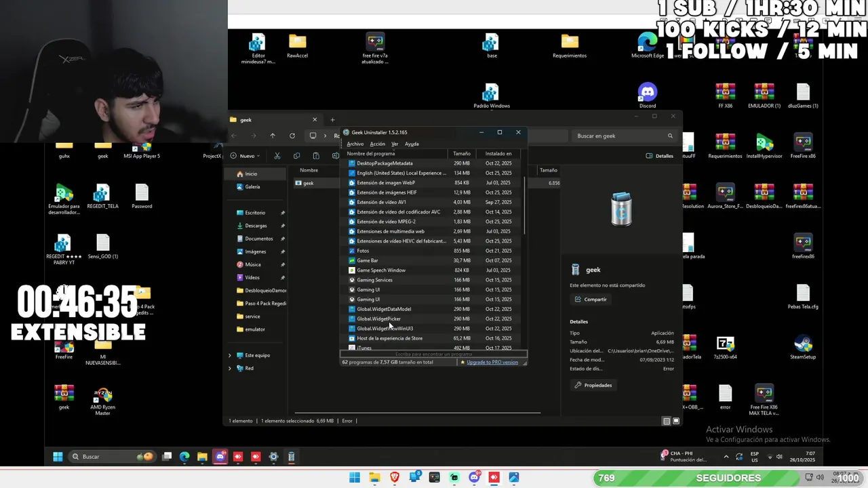Click the Copy icon in Explorer toolbar
The image size is (868, 488).
(x=296, y=156)
